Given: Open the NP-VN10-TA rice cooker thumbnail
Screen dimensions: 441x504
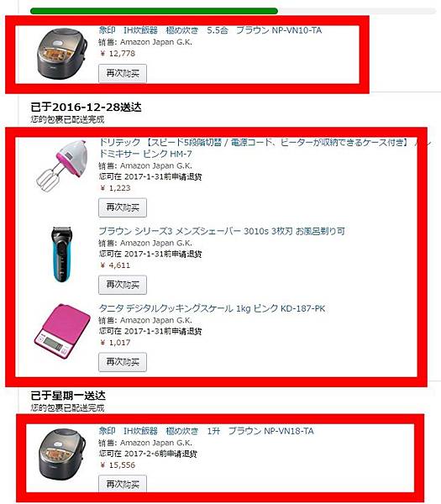Looking at the screenshot, I should [62, 54].
